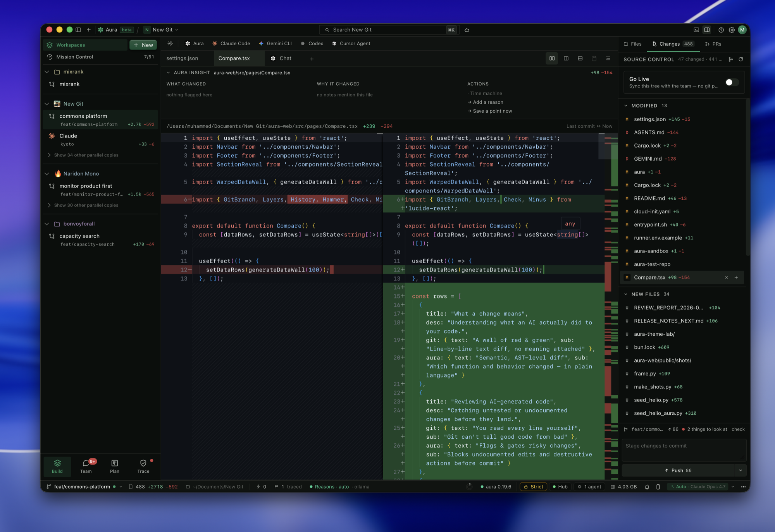This screenshot has height=532, width=775.
Task: Collapse the MODIFIED files section
Action: [626, 105]
